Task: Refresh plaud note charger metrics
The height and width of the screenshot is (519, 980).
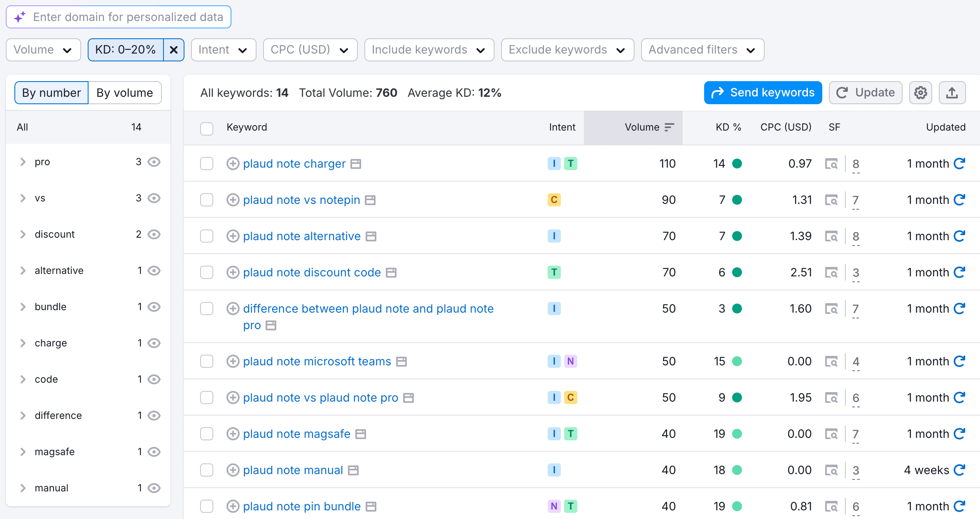Action: click(x=959, y=164)
